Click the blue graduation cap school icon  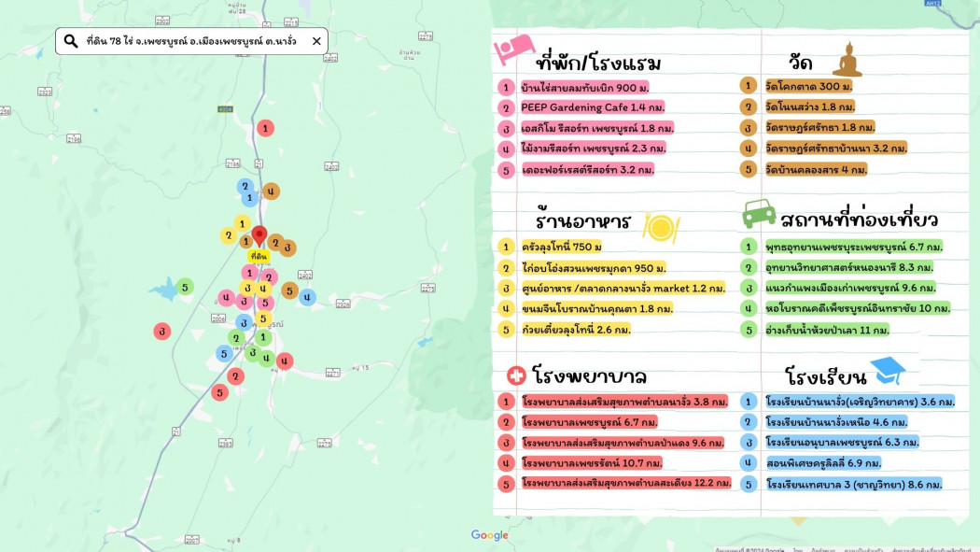click(x=888, y=370)
